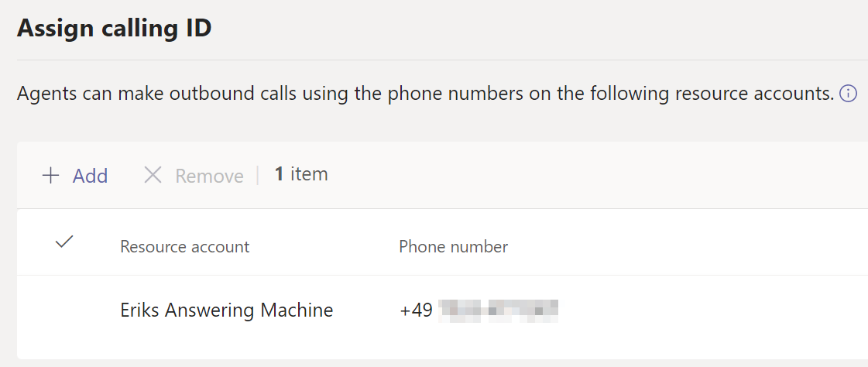
Task: Click the blurred phone number digits
Action: (x=498, y=310)
